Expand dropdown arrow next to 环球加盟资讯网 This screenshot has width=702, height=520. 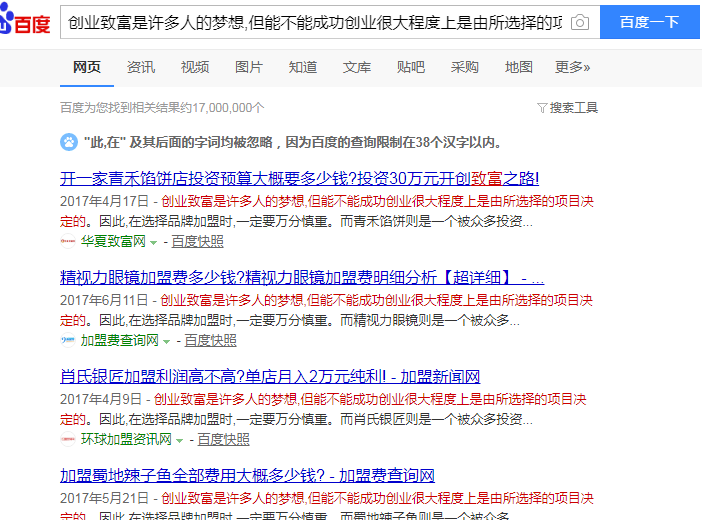180,440
